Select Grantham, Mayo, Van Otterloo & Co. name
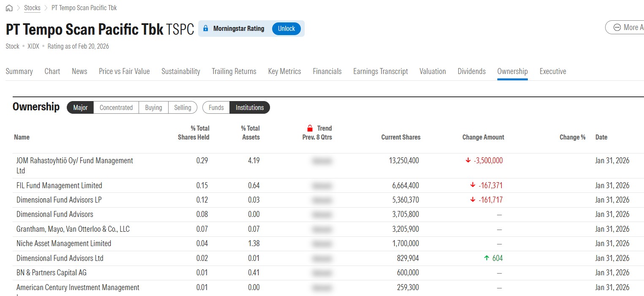 pyautogui.click(x=73, y=229)
